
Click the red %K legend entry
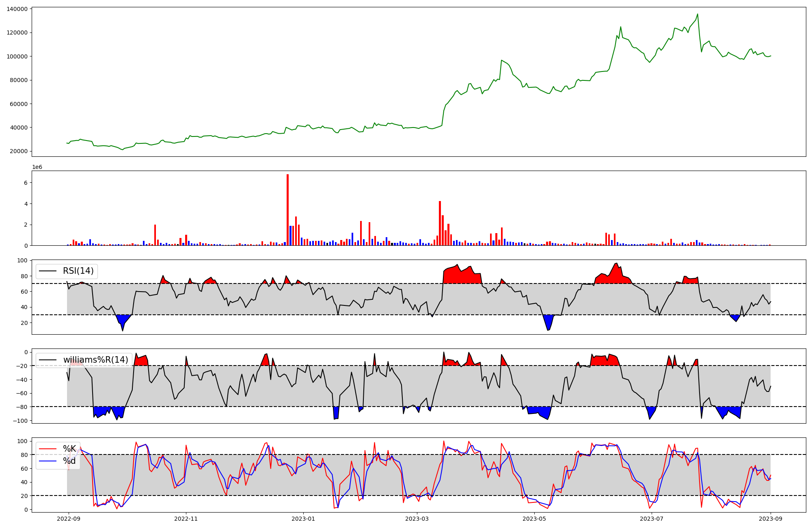pos(69,449)
